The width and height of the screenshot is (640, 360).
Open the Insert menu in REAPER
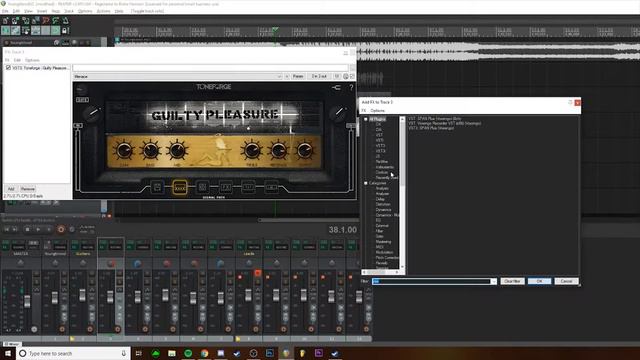[x=42, y=11]
